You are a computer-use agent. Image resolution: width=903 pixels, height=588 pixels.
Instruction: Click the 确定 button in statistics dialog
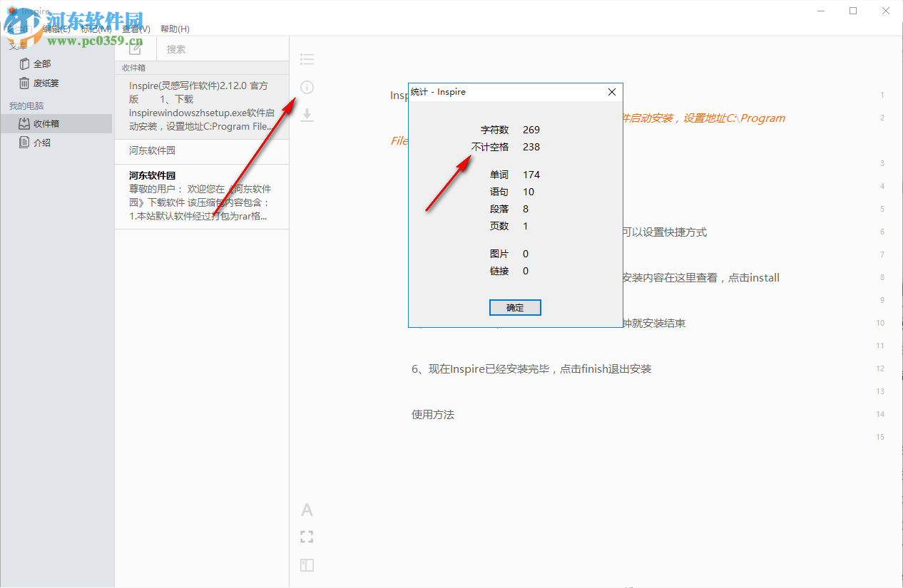515,307
